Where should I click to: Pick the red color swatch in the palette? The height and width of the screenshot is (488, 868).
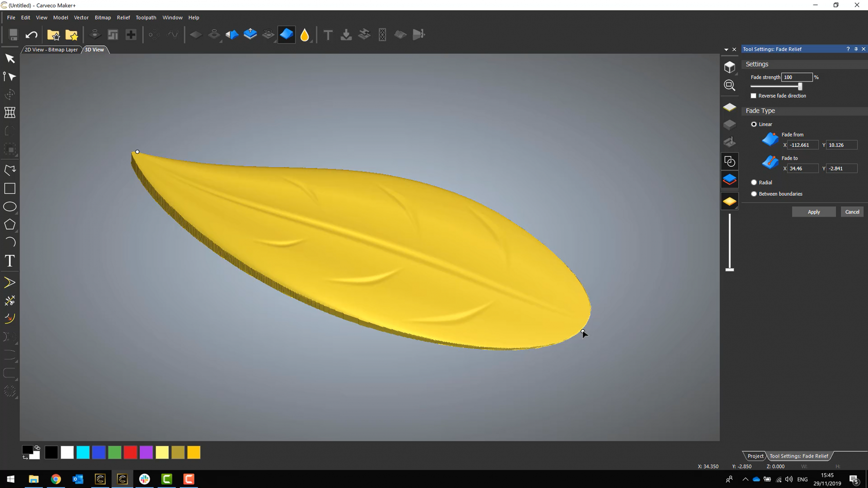[131, 452]
